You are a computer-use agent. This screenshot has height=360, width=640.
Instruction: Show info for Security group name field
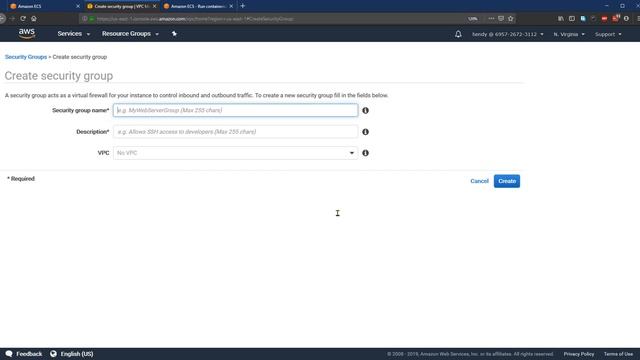click(365, 110)
